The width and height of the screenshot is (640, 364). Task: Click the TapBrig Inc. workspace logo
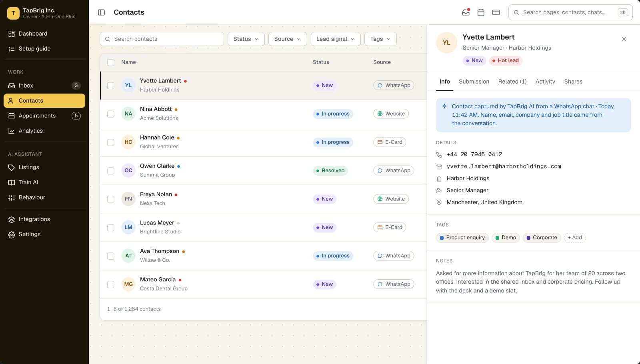click(x=13, y=13)
